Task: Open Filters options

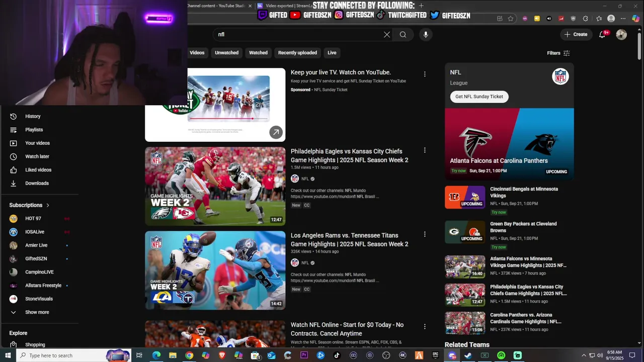Action: (558, 53)
